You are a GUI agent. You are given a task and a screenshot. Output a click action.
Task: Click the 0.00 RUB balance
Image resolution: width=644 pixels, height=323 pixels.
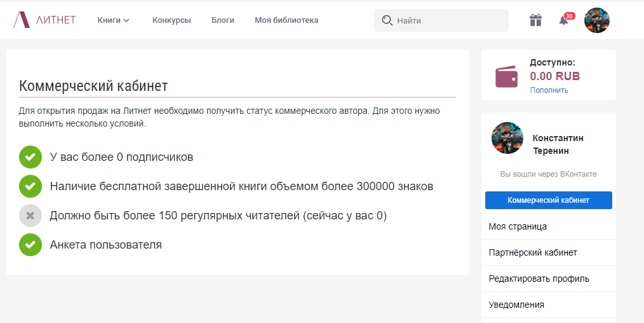(x=555, y=76)
